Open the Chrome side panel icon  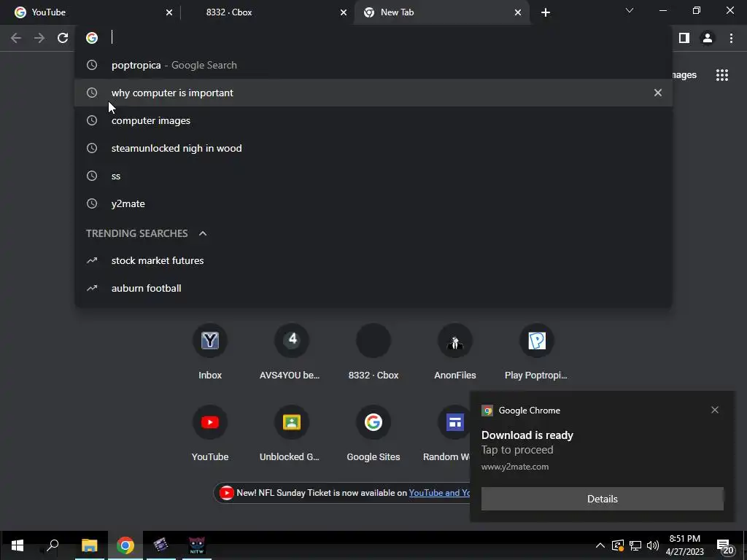684,38
